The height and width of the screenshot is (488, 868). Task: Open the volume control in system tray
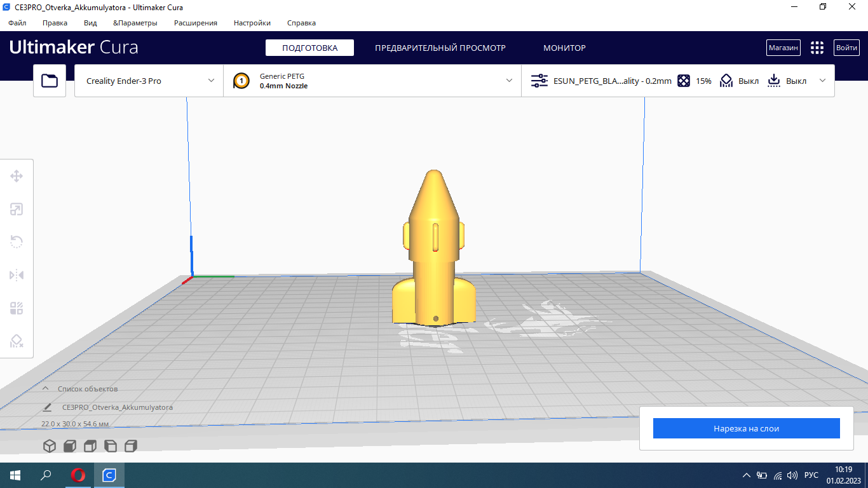(792, 475)
